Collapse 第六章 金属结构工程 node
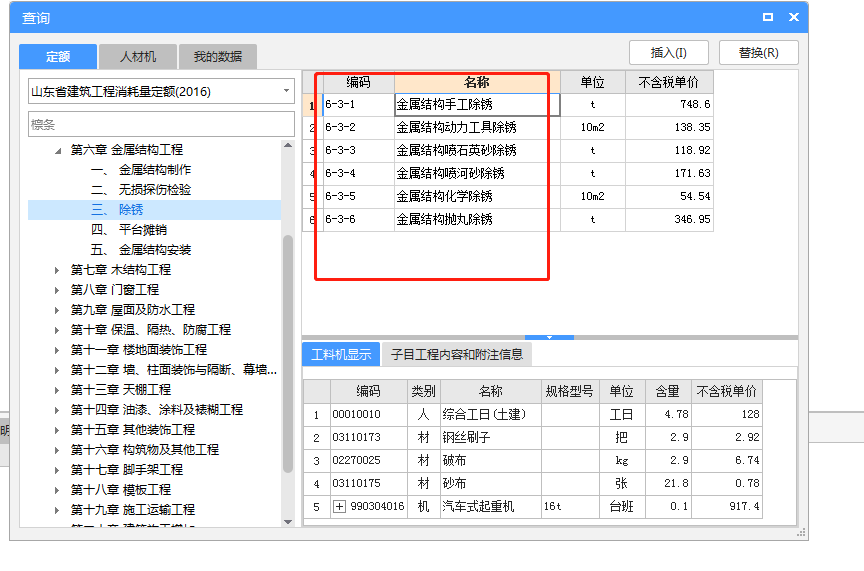Viewport: 864px width, 571px height. 58,150
